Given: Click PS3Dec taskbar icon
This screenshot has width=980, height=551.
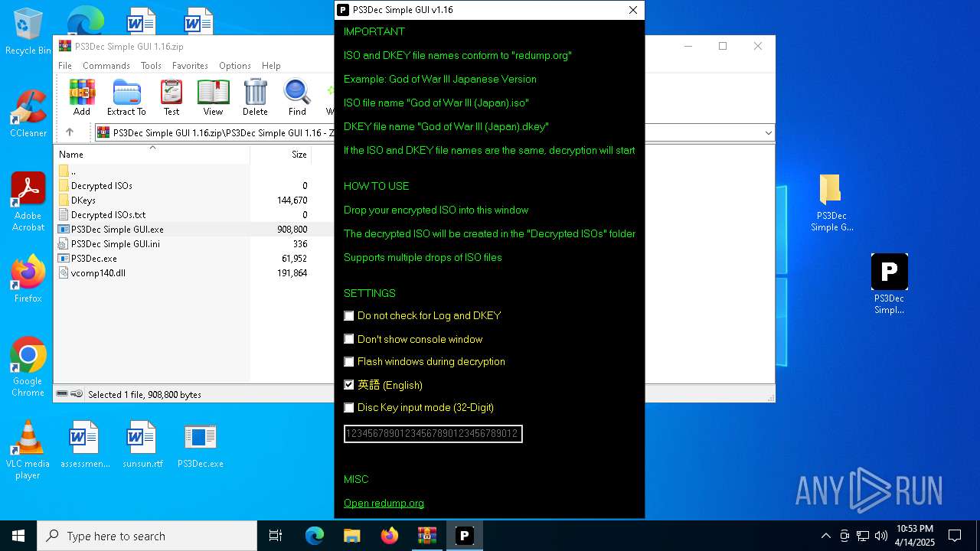Looking at the screenshot, I should [464, 536].
